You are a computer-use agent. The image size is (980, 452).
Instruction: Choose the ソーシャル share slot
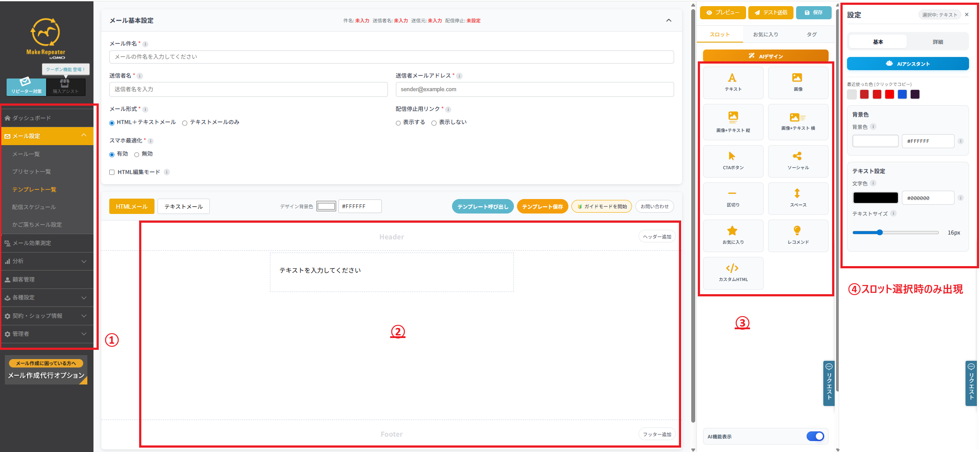[797, 160]
